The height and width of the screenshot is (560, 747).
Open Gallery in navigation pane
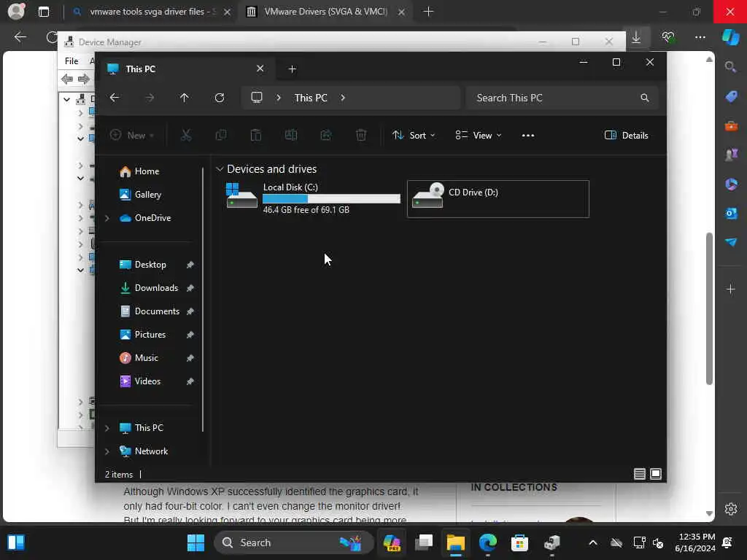pos(147,194)
